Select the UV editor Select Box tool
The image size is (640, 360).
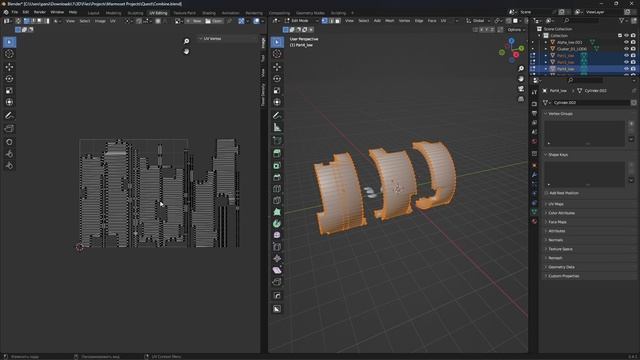9,42
